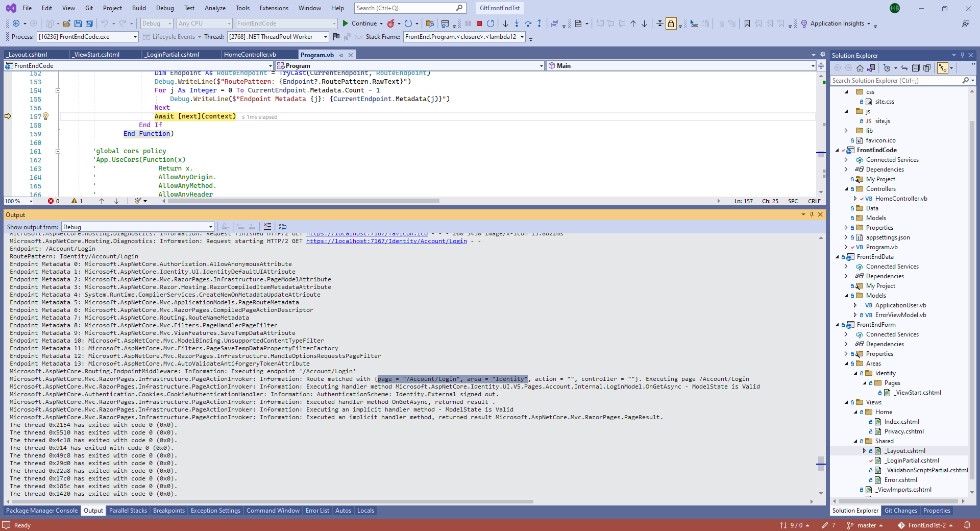The image size is (980, 531).
Task: Stop debugging with the red square
Action: (x=479, y=23)
